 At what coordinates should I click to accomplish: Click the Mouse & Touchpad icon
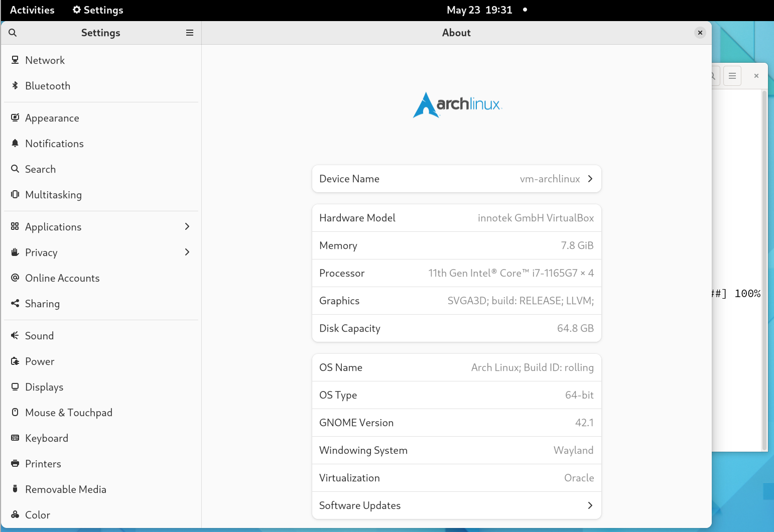point(15,412)
